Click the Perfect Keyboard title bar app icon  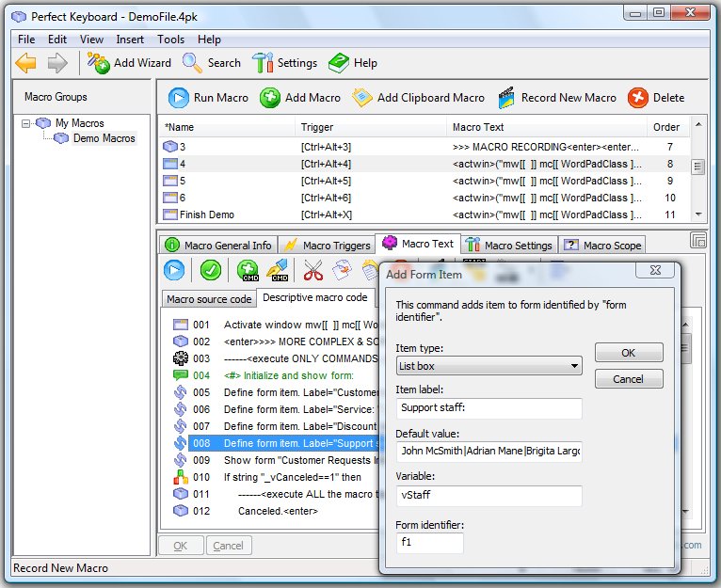coord(19,17)
